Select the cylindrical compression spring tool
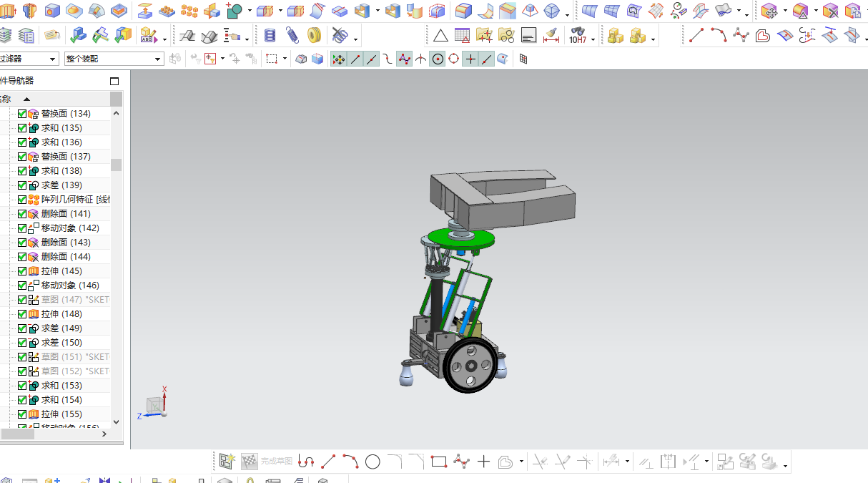 click(x=270, y=35)
